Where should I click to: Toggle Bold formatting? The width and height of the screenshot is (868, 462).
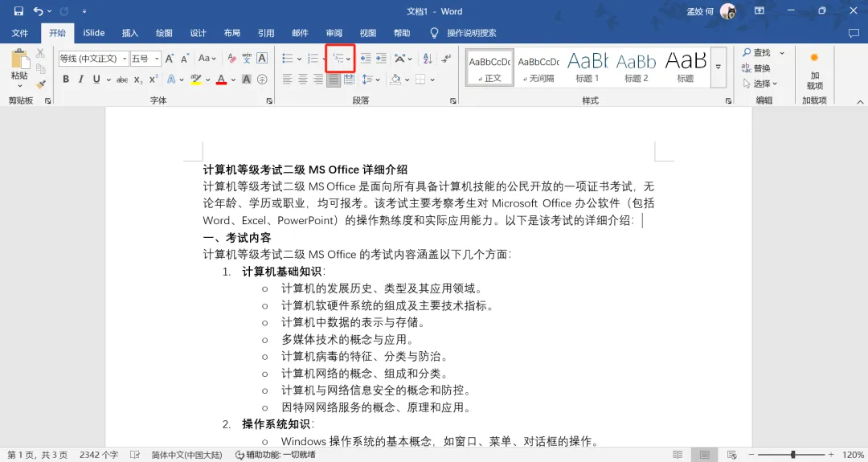66,80
